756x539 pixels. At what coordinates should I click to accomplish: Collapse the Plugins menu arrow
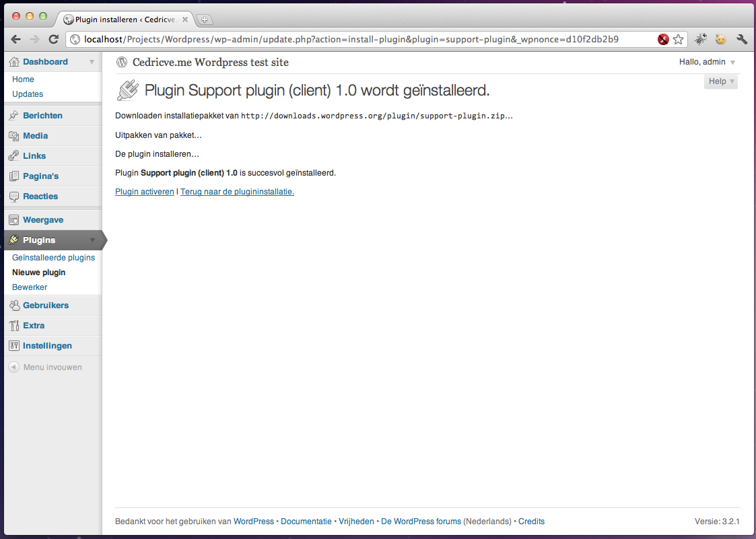tap(93, 241)
